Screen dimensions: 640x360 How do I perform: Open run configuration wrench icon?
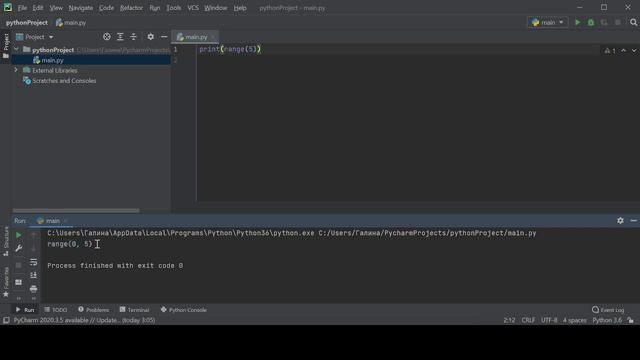point(18,248)
